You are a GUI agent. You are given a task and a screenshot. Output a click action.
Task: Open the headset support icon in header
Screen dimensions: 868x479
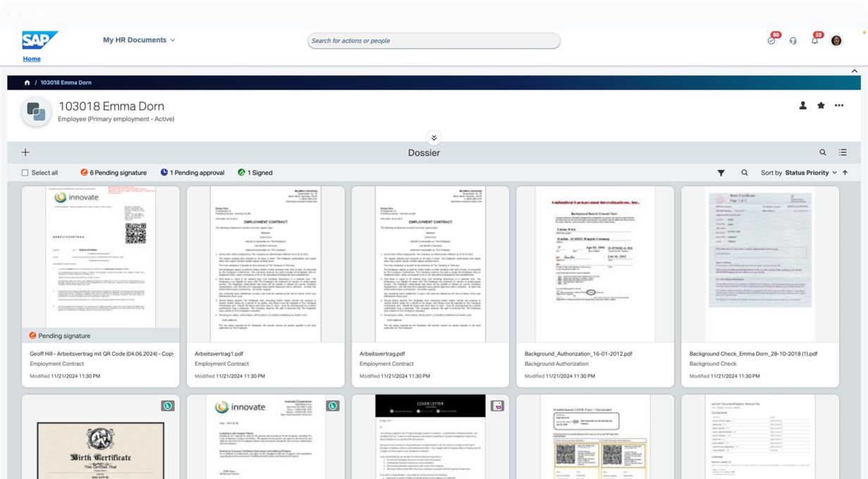[x=793, y=41]
